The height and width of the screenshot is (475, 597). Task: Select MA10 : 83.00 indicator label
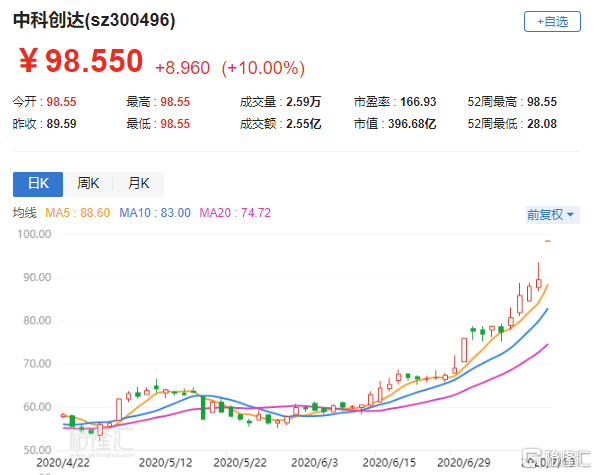click(x=155, y=213)
